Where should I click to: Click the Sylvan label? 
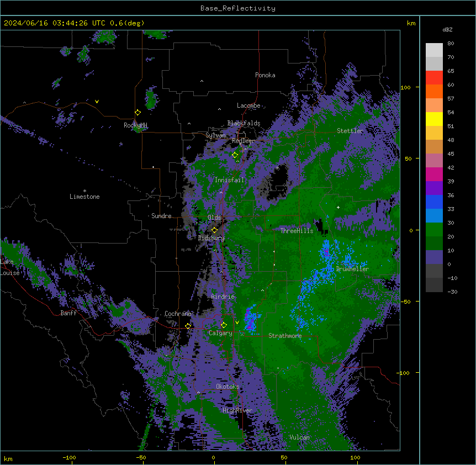click(215, 135)
